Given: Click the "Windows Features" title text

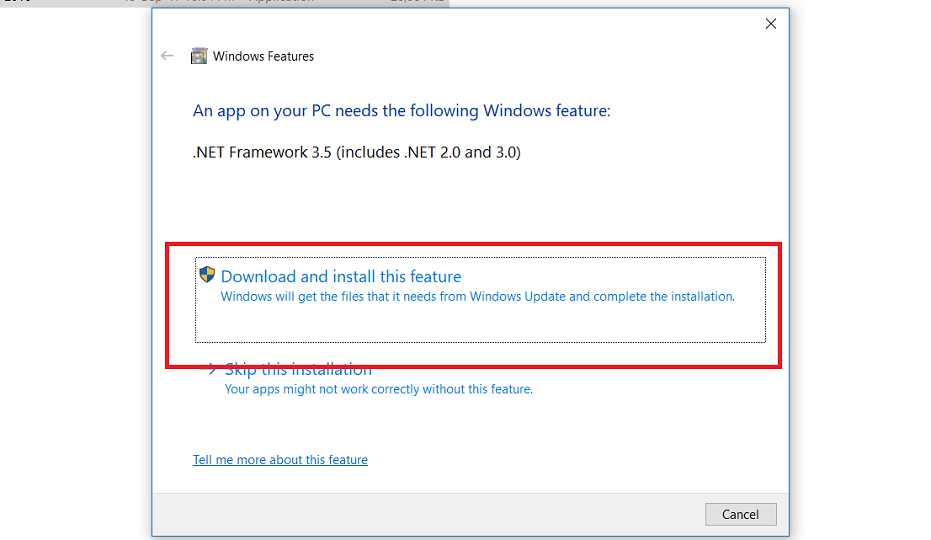Looking at the screenshot, I should click(x=263, y=57).
